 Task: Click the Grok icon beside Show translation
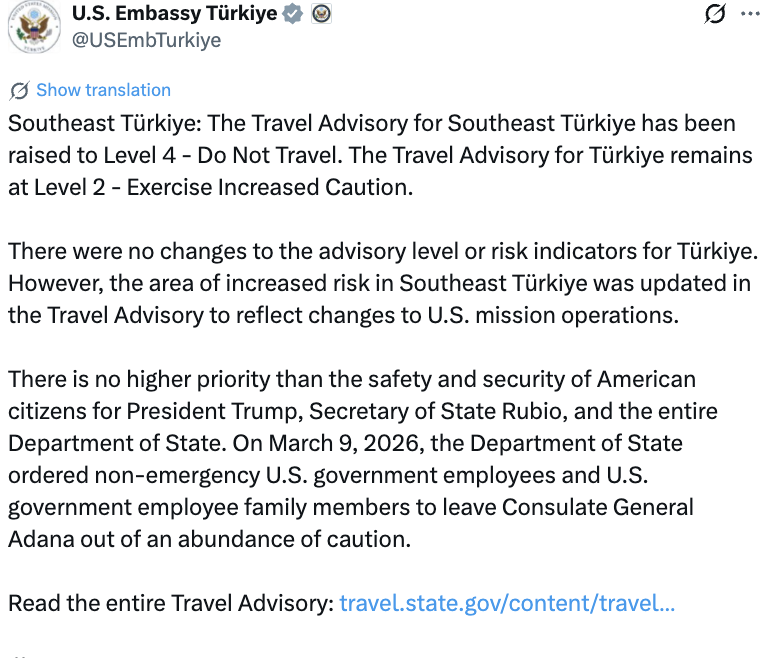click(19, 91)
